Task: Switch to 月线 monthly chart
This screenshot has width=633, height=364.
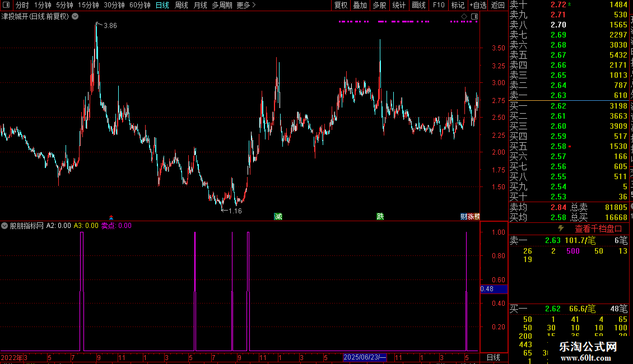Action: (x=200, y=5)
